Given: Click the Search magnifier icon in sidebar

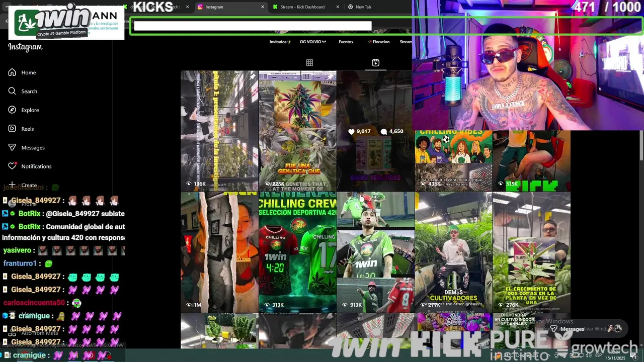Looking at the screenshot, I should click(12, 91).
